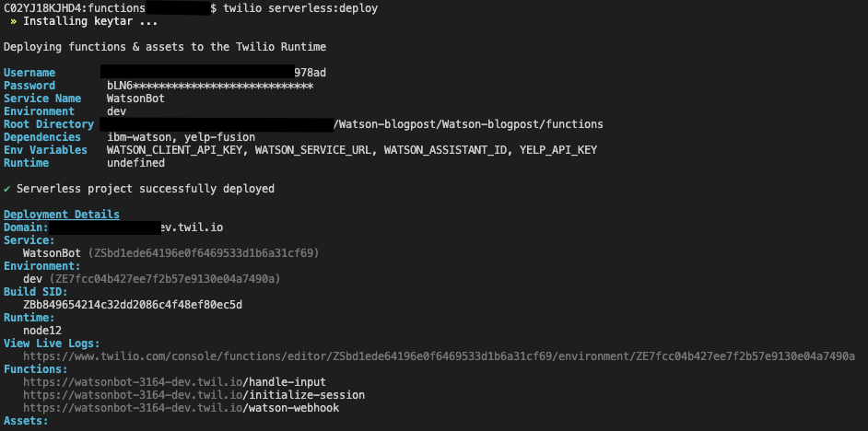This screenshot has height=431, width=868.
Task: Click the Functions section label
Action: pos(36,369)
